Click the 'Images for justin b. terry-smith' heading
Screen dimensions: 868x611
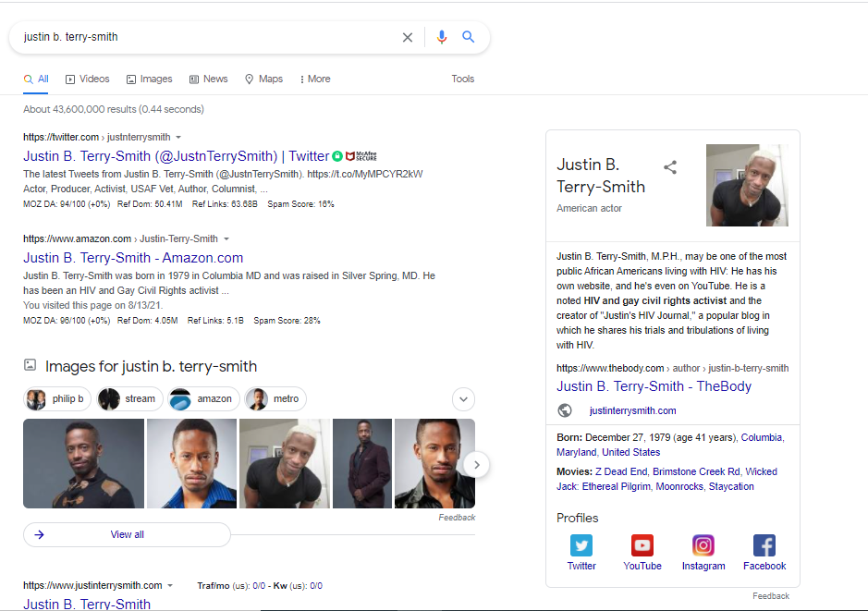(x=151, y=366)
